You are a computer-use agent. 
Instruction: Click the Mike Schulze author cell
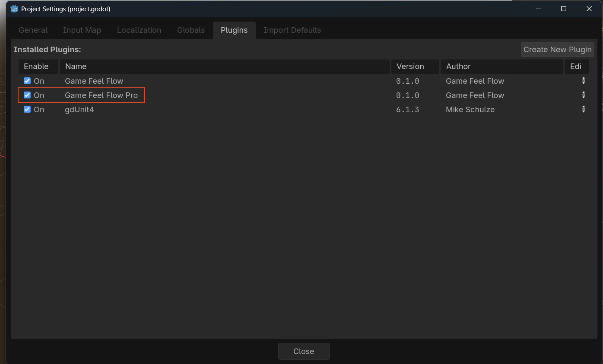(470, 109)
